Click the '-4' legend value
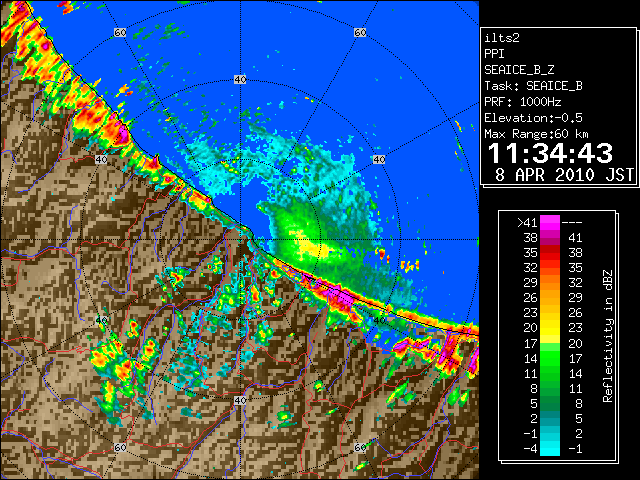Screen dimensions: 640x480 (530, 449)
